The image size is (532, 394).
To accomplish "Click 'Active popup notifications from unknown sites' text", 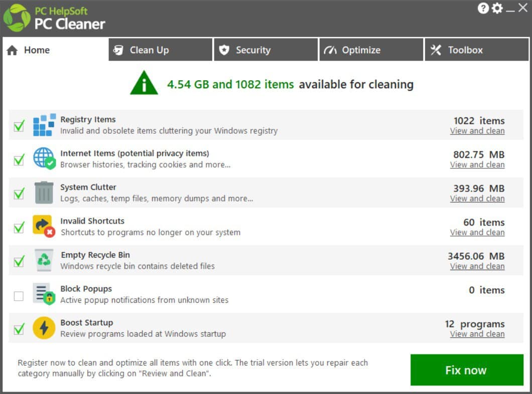I will pyautogui.click(x=144, y=300).
